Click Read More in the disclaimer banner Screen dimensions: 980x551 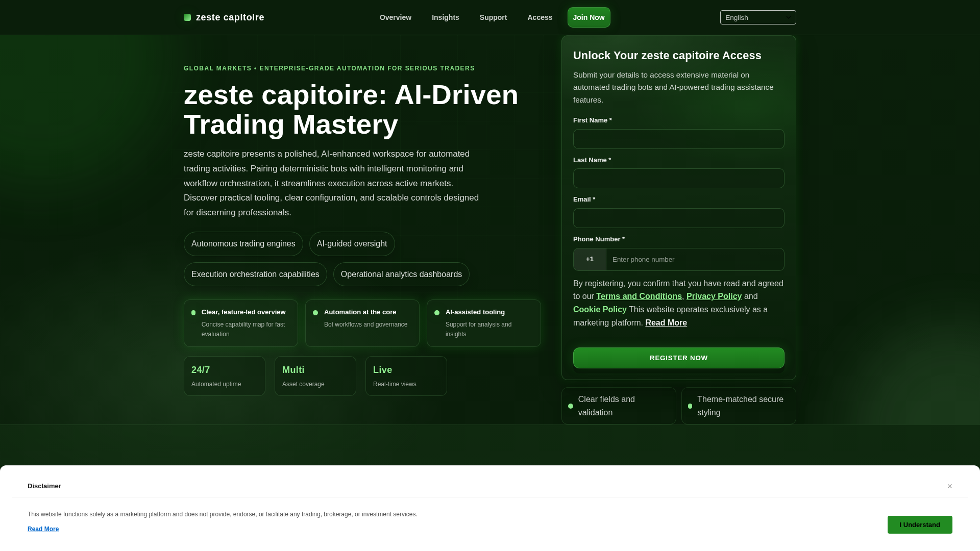coord(43,529)
